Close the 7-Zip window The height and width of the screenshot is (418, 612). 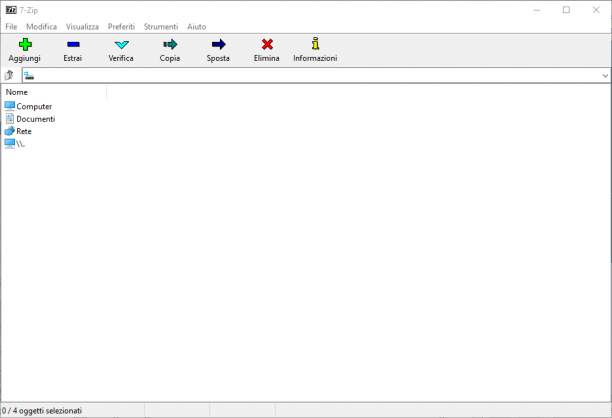coord(596,10)
